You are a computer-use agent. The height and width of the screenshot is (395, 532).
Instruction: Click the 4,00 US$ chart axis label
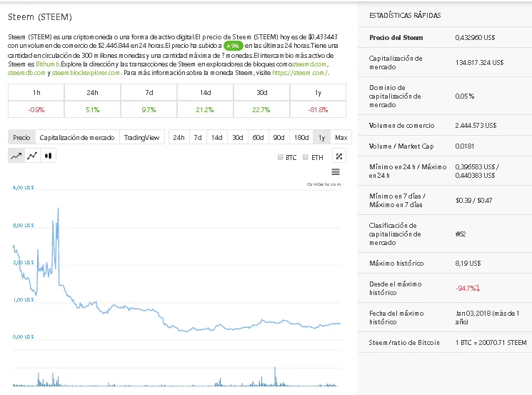coord(23,187)
